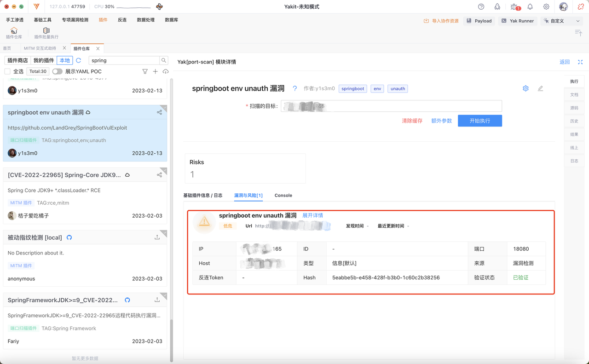589x364 pixels.
Task: Check the 全选 select-all checkbox
Action: [7, 71]
